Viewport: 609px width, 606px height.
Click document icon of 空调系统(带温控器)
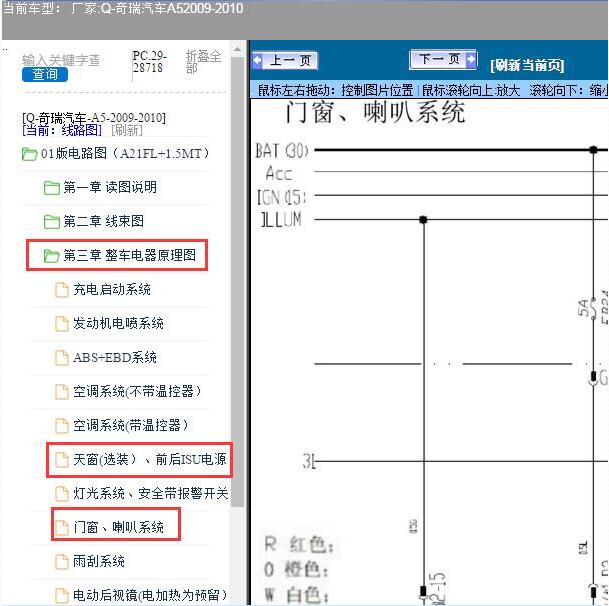click(x=61, y=426)
